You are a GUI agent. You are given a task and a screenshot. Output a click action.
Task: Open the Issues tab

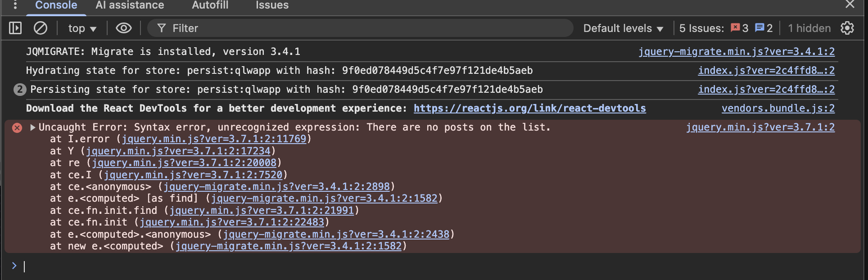coord(272,5)
